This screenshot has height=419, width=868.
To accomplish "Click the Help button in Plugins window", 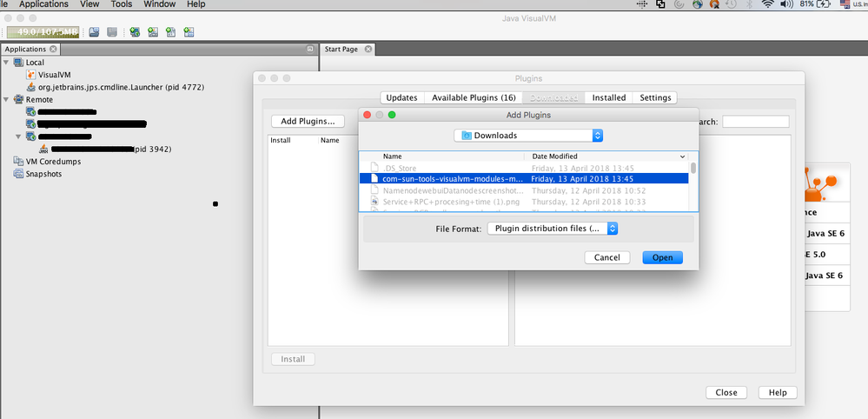I will [x=778, y=392].
